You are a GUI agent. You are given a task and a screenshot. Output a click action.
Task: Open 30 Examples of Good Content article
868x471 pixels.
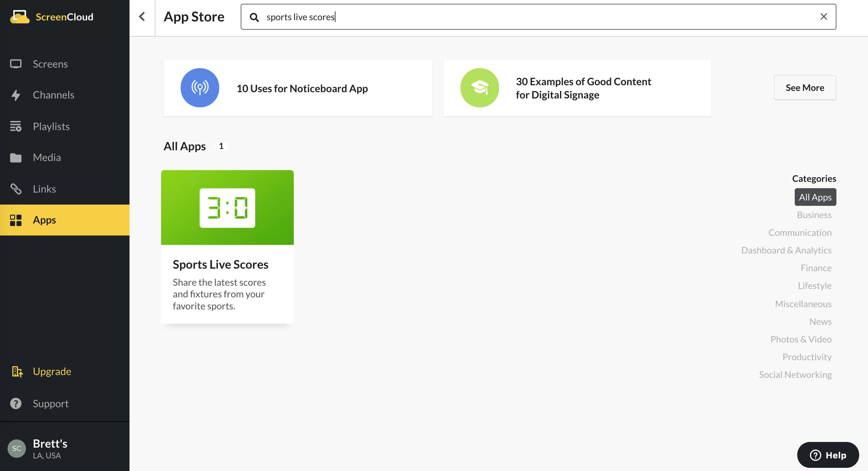click(577, 88)
